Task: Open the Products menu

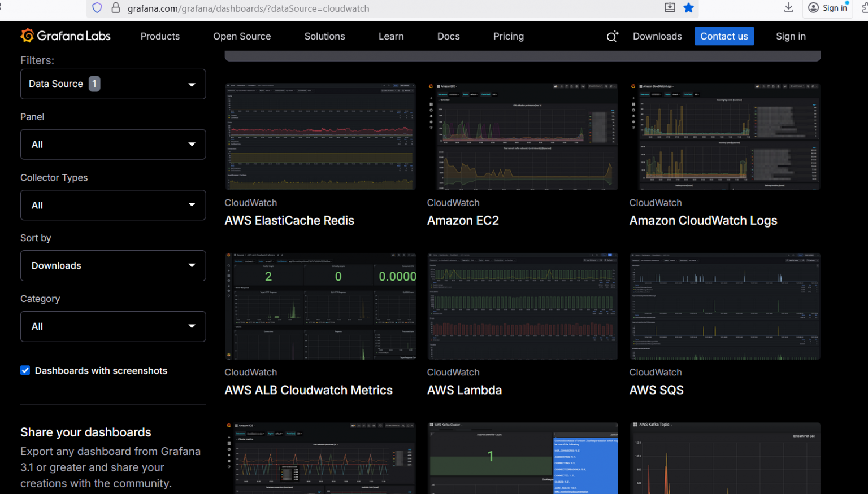Action: pos(160,36)
